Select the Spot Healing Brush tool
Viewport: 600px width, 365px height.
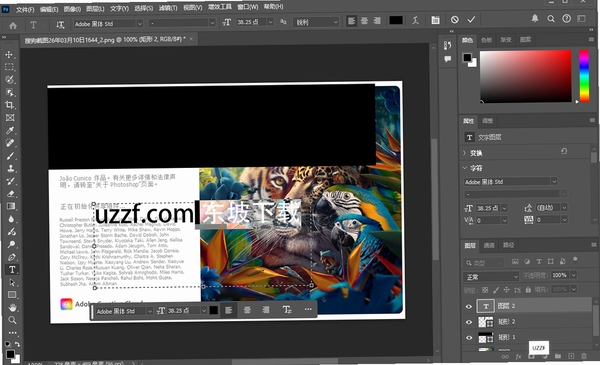[x=10, y=143]
